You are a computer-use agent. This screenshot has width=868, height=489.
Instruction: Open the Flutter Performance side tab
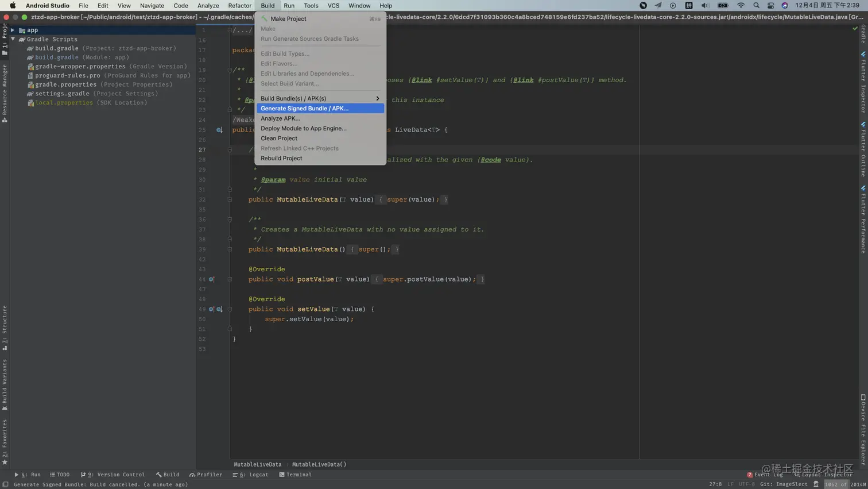[863, 219]
